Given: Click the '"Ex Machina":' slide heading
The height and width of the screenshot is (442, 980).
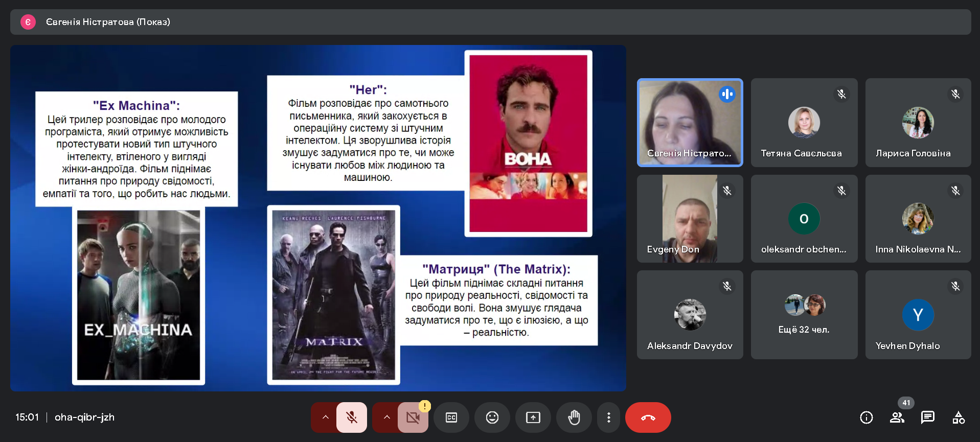Looking at the screenshot, I should coord(136,106).
